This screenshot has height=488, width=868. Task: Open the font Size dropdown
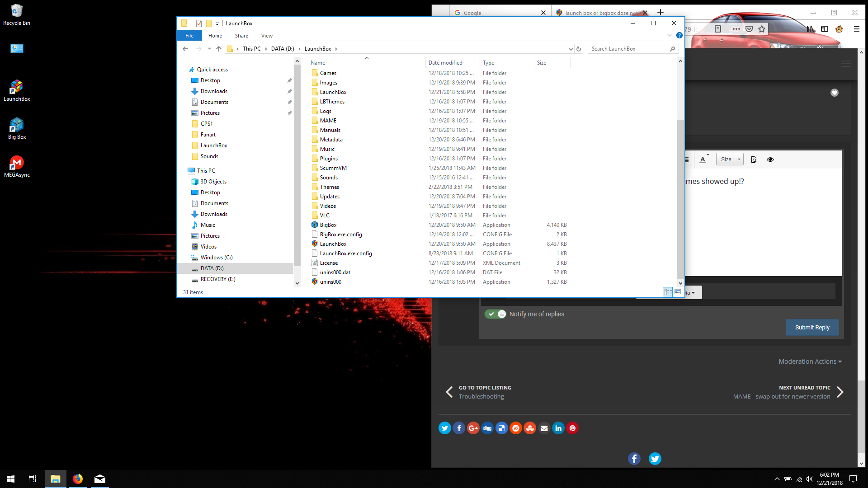pyautogui.click(x=730, y=160)
